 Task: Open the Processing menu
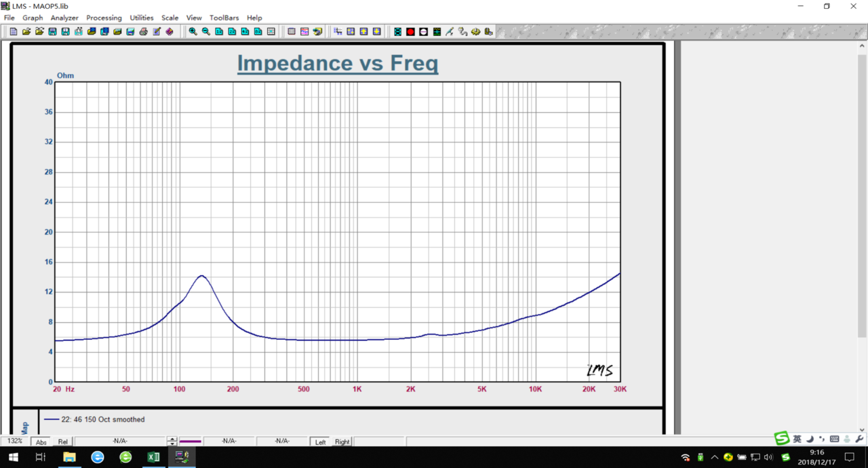[104, 18]
